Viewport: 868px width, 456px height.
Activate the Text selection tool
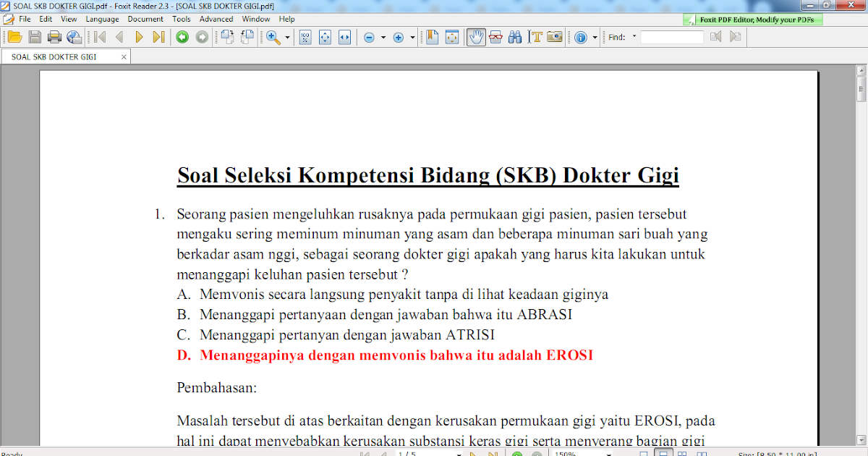tap(536, 38)
